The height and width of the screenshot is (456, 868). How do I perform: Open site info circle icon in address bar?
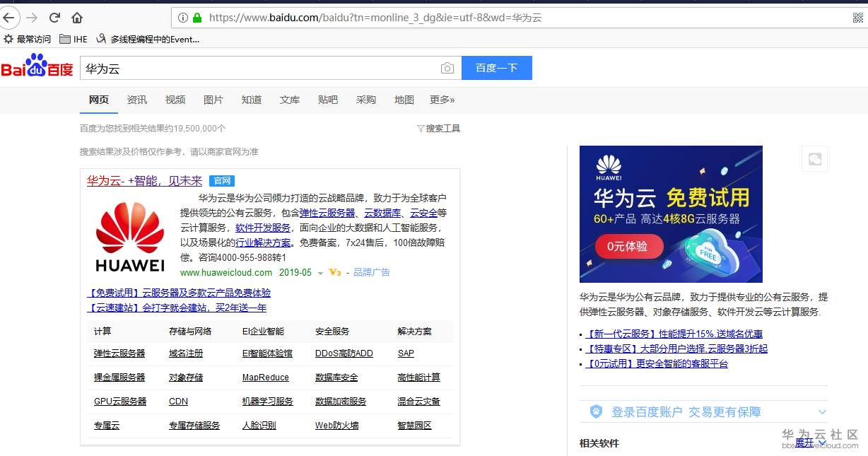click(x=183, y=18)
